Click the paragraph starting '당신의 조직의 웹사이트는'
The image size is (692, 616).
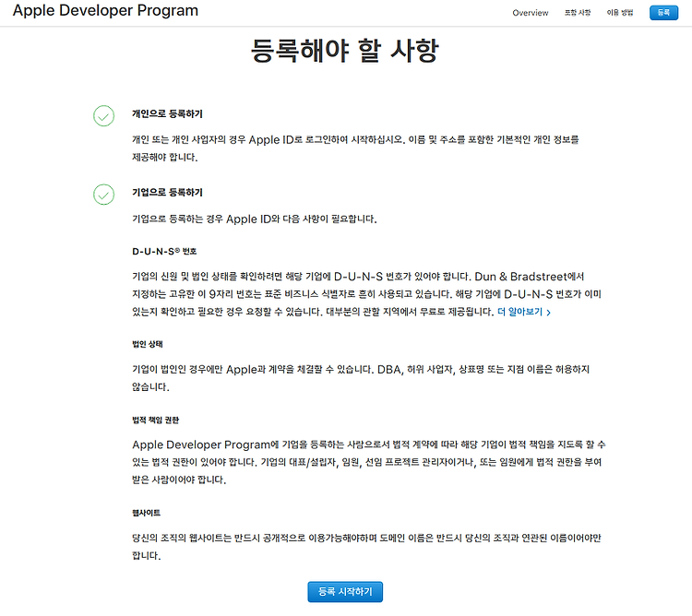pyautogui.click(x=366, y=546)
